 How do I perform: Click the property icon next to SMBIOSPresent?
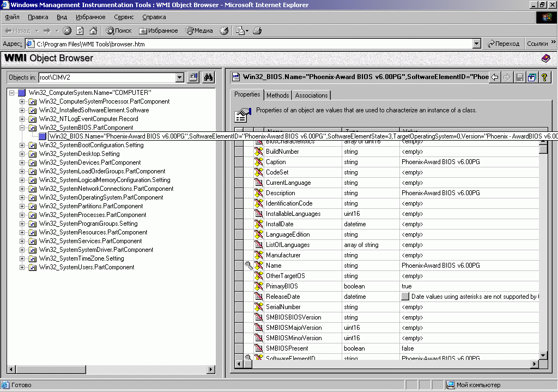[259, 348]
